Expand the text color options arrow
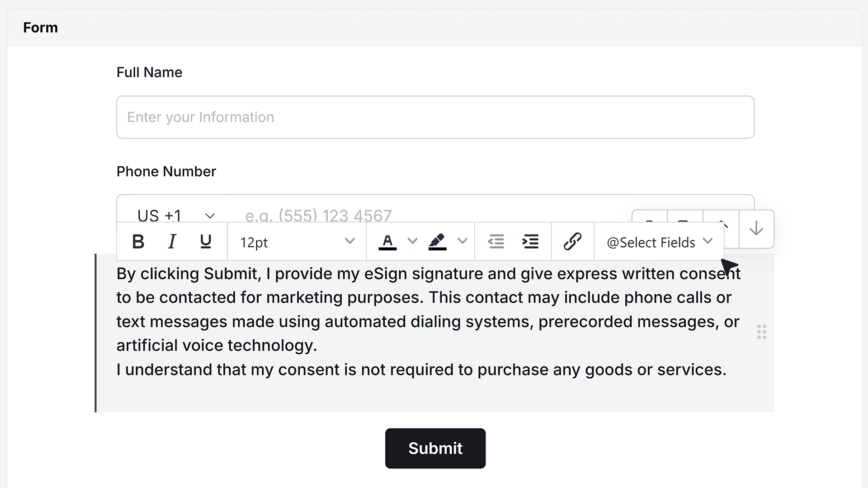Viewport: 868px width, 488px height. [x=412, y=241]
